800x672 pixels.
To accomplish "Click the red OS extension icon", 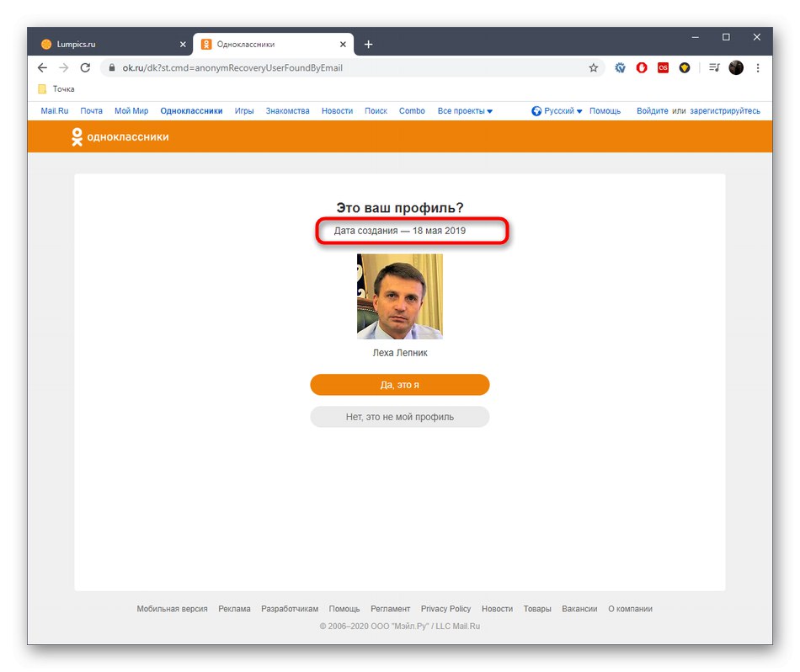I will (663, 67).
